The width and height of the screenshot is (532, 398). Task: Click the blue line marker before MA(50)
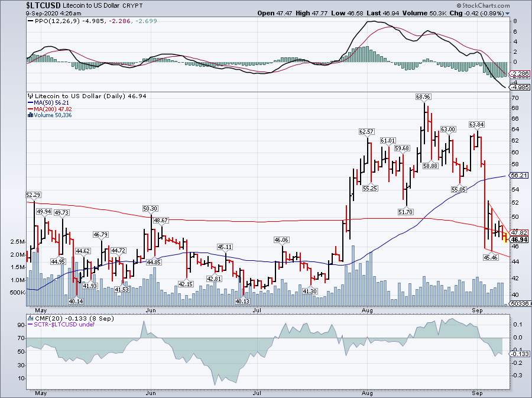pyautogui.click(x=31, y=103)
